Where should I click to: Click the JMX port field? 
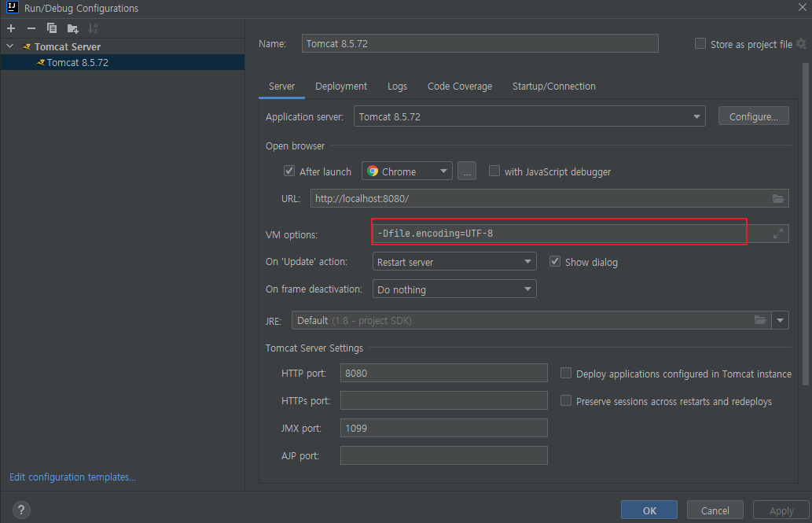[444, 428]
